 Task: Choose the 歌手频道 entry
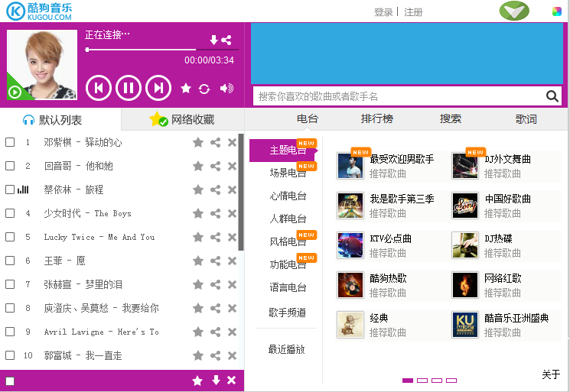tap(287, 313)
